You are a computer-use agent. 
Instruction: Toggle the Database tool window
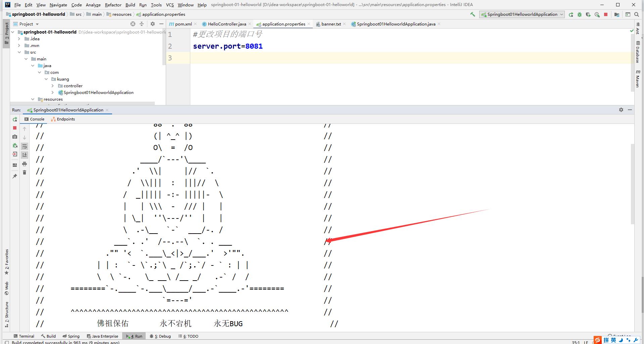pyautogui.click(x=638, y=52)
